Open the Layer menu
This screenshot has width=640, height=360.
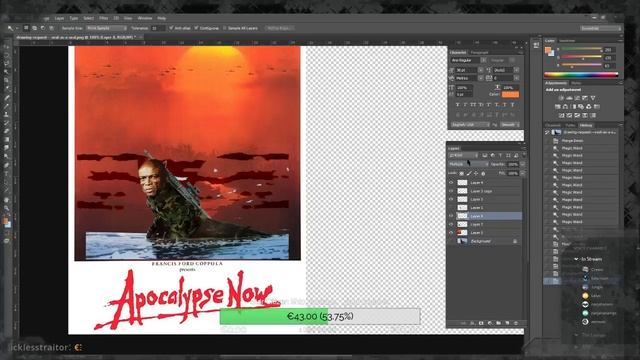[60, 18]
